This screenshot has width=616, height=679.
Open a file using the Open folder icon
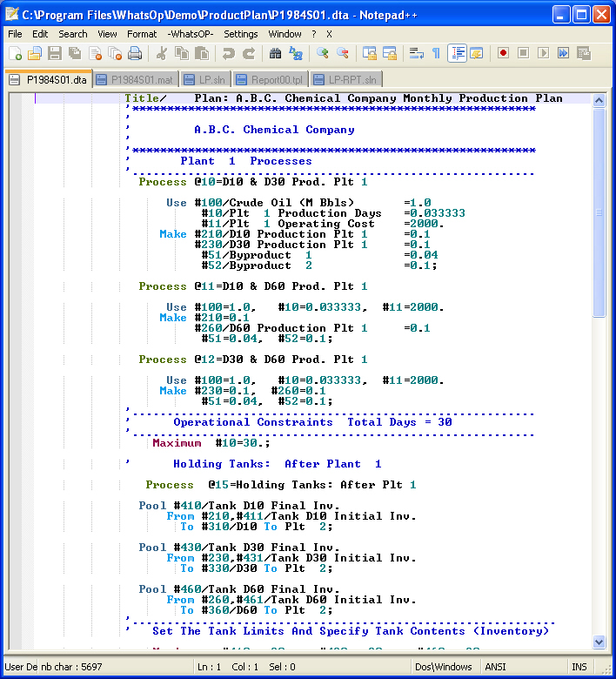click(x=35, y=54)
